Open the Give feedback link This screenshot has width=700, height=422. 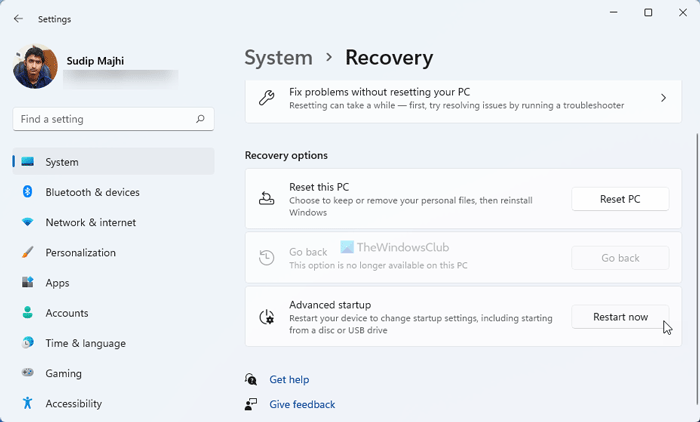302,405
